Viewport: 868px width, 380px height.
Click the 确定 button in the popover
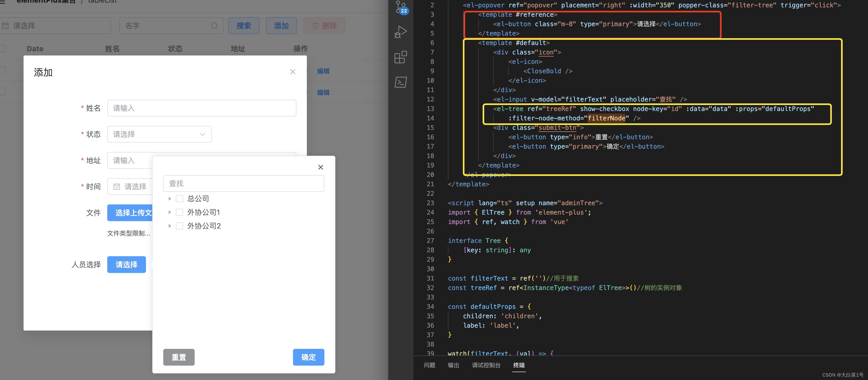pyautogui.click(x=308, y=357)
